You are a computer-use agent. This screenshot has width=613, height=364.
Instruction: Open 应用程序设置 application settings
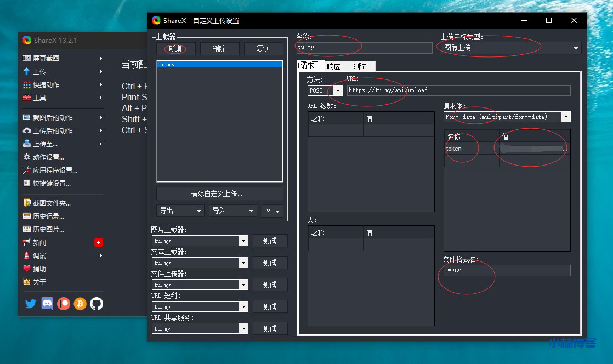pyautogui.click(x=55, y=170)
